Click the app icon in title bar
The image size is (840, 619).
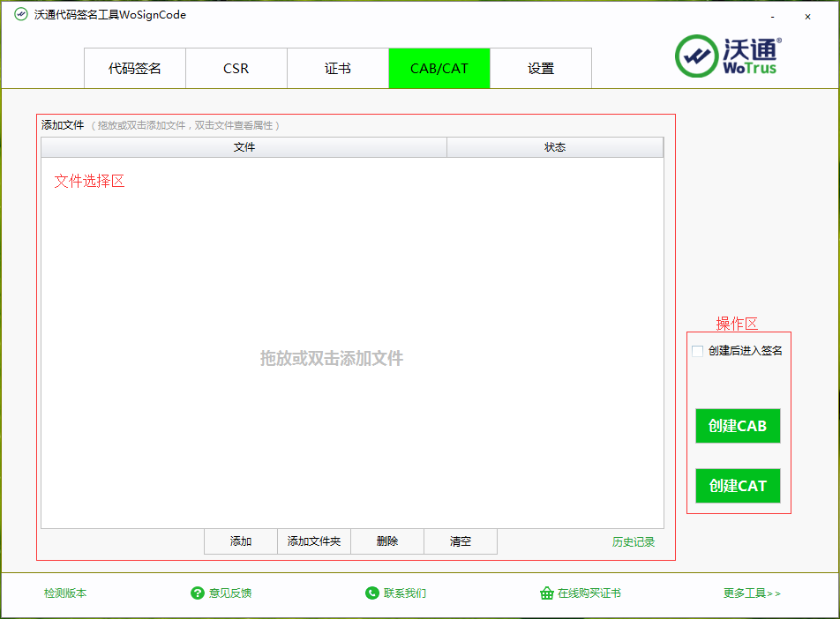[20, 15]
